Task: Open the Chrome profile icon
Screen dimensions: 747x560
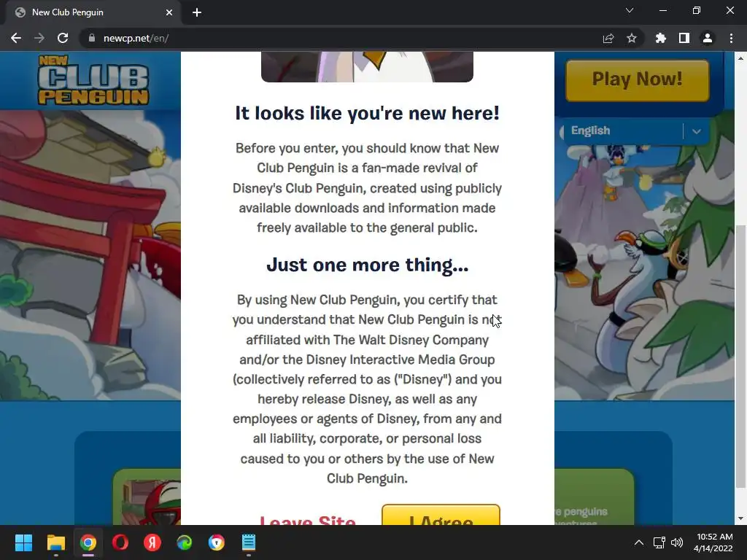Action: coord(707,38)
